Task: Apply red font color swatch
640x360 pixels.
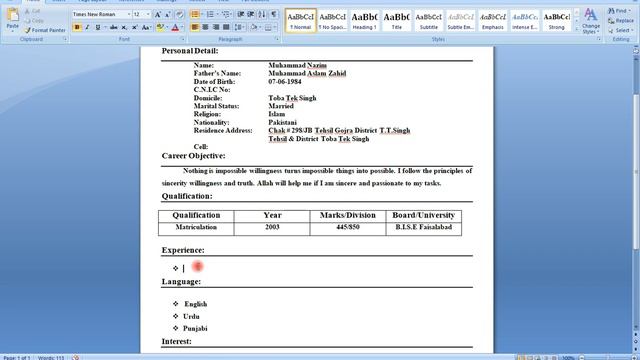Action: tap(175, 27)
